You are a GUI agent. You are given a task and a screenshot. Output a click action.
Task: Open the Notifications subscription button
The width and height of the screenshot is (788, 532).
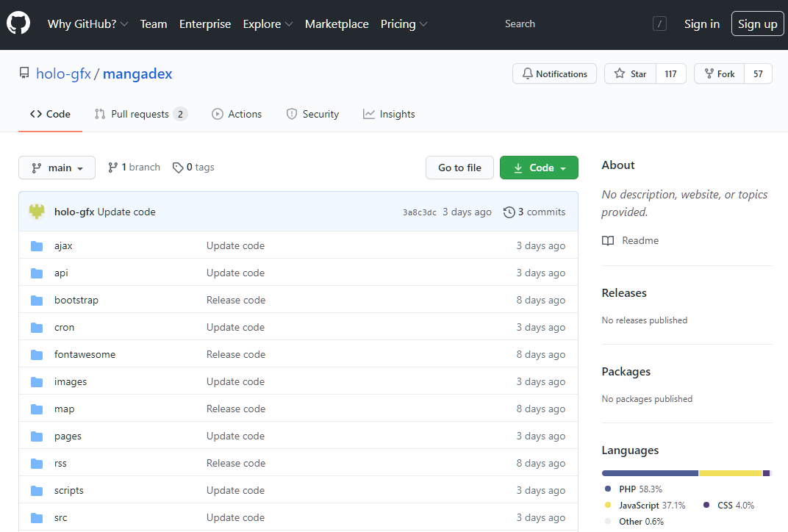click(554, 73)
